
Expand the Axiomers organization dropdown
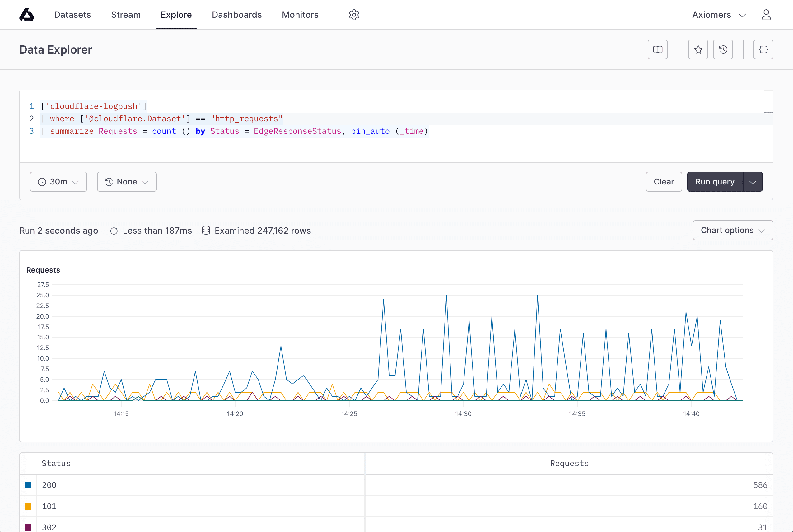coord(719,15)
